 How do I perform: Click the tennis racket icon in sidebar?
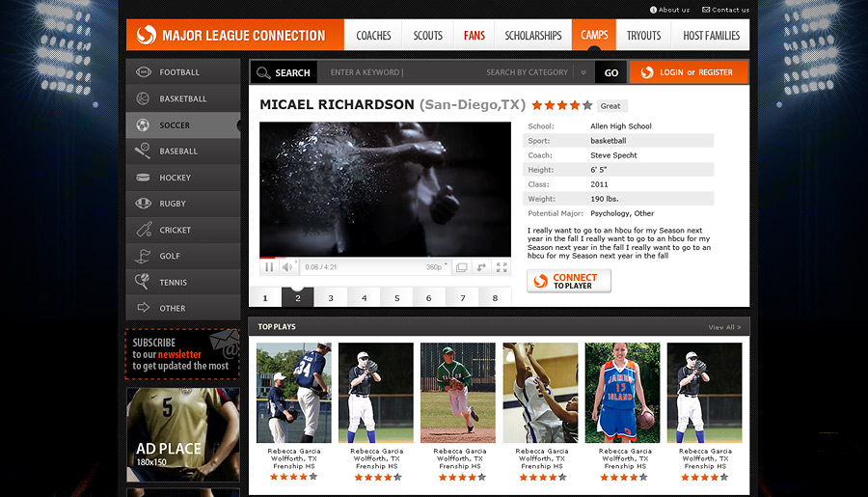click(143, 282)
